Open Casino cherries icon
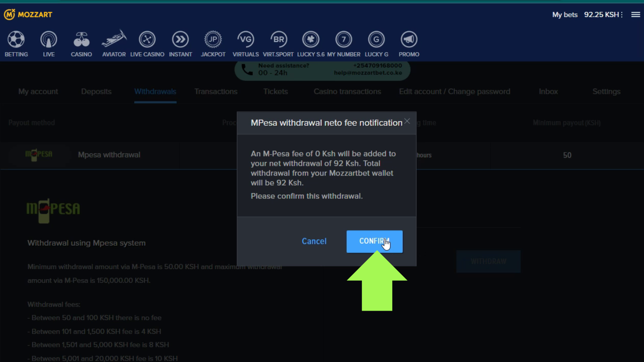This screenshot has height=362, width=644. [x=81, y=40]
